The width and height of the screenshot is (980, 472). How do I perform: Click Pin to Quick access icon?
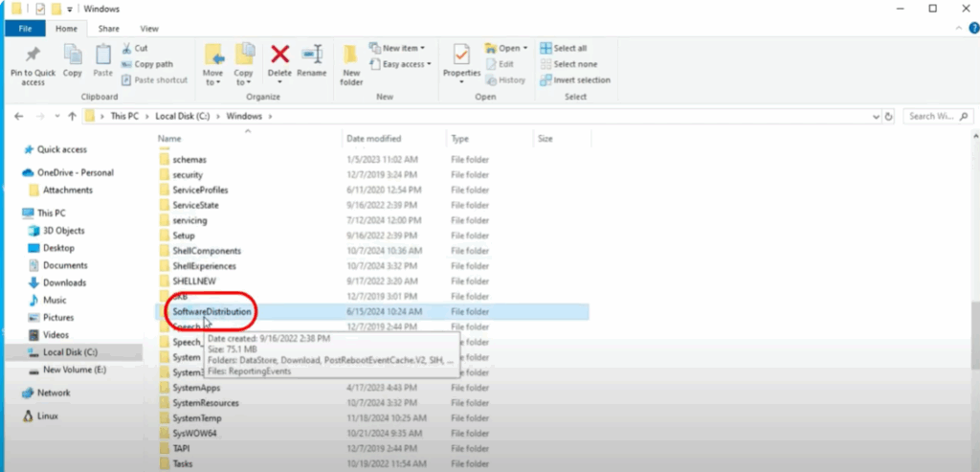click(33, 55)
